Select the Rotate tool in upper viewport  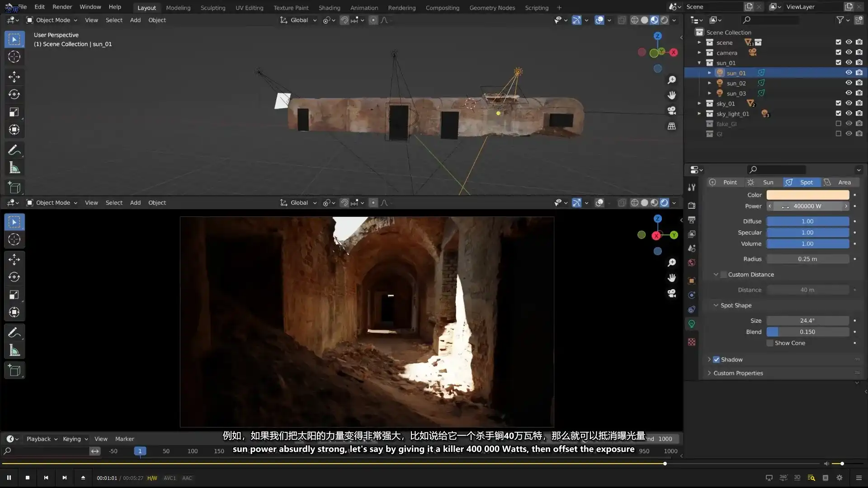(14, 94)
